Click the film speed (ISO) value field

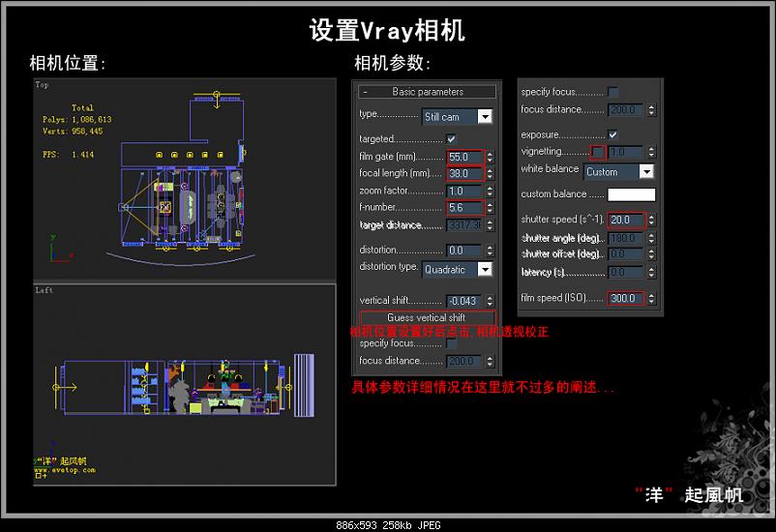(x=627, y=299)
